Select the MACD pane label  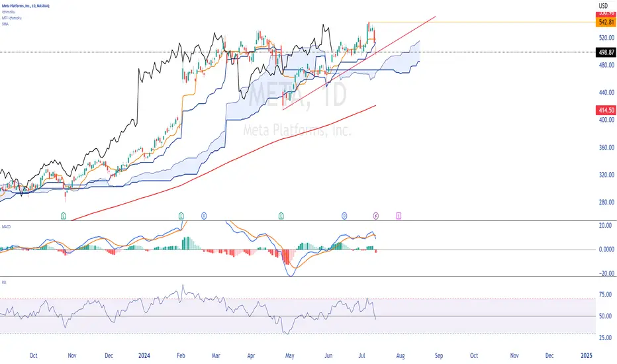coord(7,226)
